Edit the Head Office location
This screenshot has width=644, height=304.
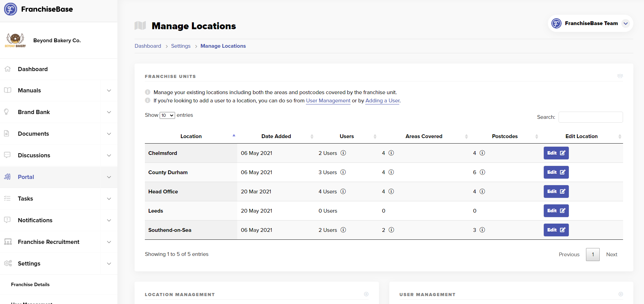click(x=556, y=192)
